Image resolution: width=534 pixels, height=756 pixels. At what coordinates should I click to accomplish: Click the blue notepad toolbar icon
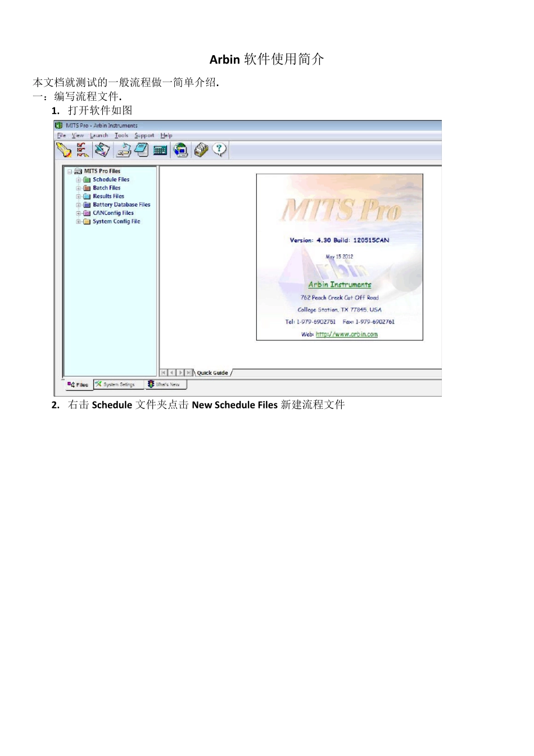[142, 150]
